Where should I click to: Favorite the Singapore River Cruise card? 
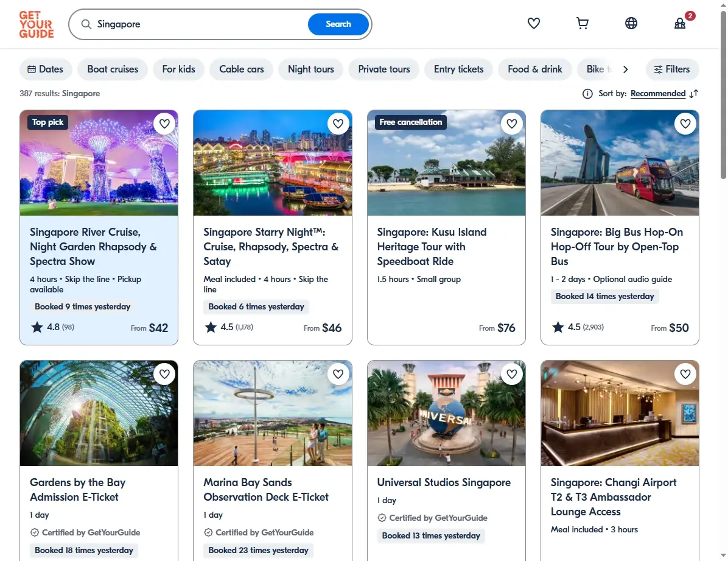(x=164, y=124)
